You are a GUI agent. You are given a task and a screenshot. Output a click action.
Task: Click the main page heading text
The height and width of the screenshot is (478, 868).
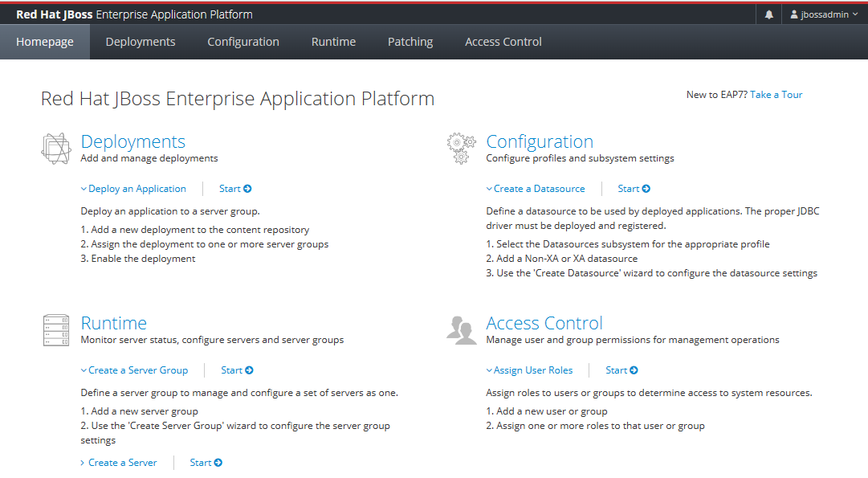pos(238,99)
